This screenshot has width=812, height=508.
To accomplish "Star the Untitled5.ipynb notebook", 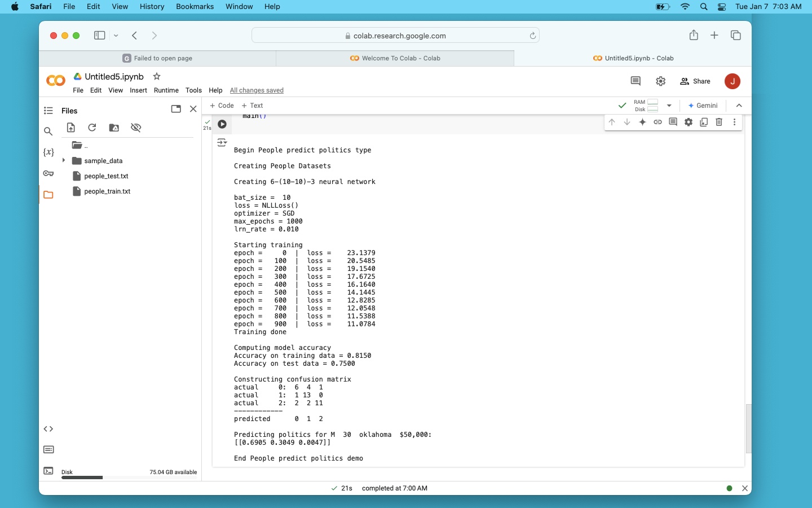I will point(157,77).
